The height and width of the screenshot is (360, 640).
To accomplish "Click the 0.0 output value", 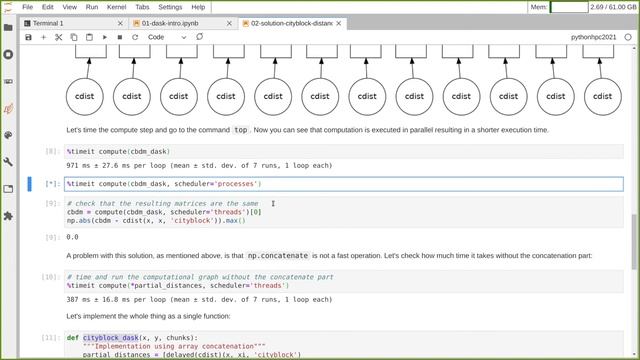I will [x=72, y=237].
